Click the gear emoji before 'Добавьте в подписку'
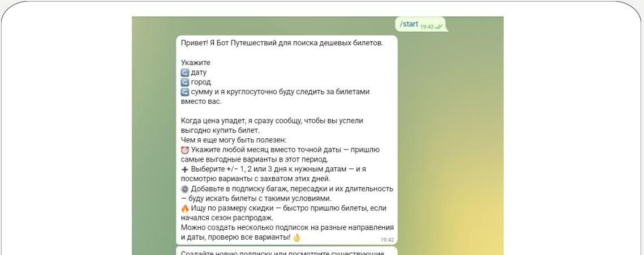 tap(185, 189)
